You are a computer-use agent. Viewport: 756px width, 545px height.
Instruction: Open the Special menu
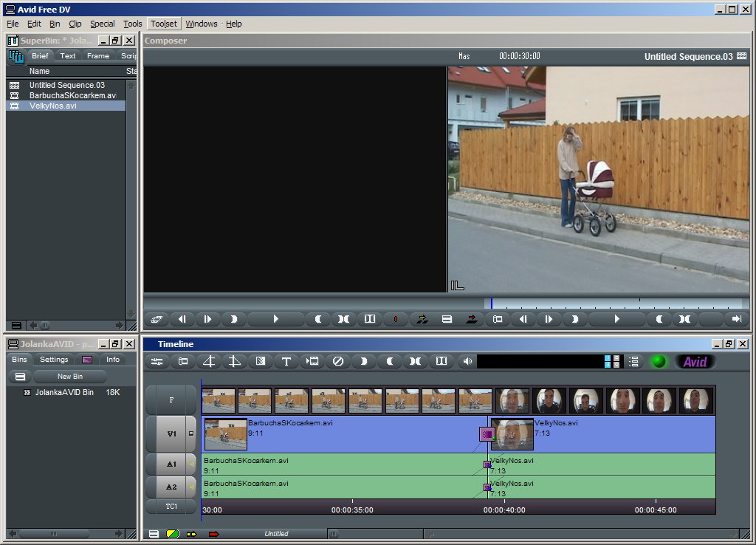102,24
